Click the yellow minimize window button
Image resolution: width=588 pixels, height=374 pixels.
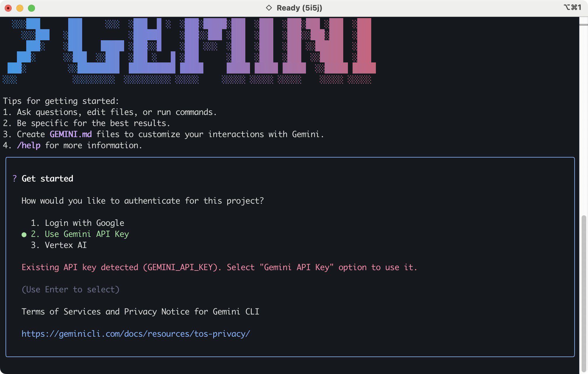pos(20,8)
